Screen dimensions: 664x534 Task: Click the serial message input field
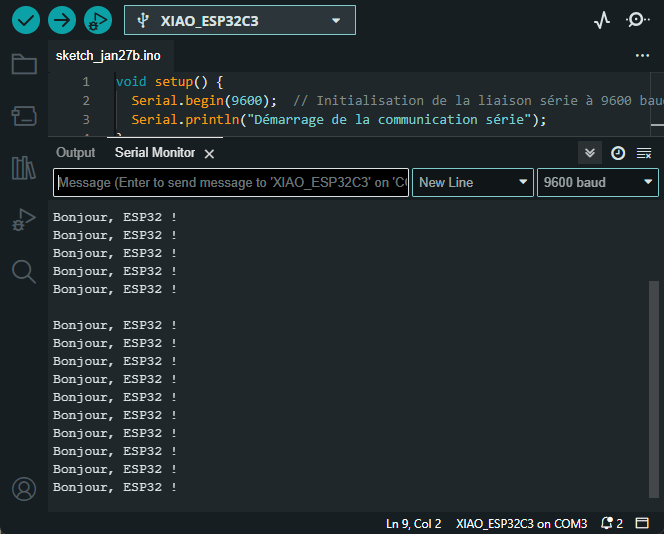coord(231,182)
